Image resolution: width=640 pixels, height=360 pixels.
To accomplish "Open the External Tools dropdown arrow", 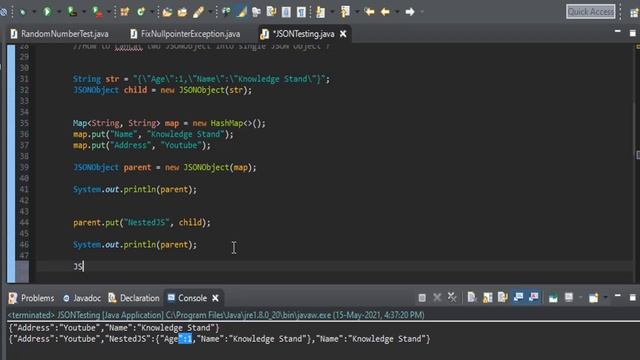I will [x=109, y=12].
